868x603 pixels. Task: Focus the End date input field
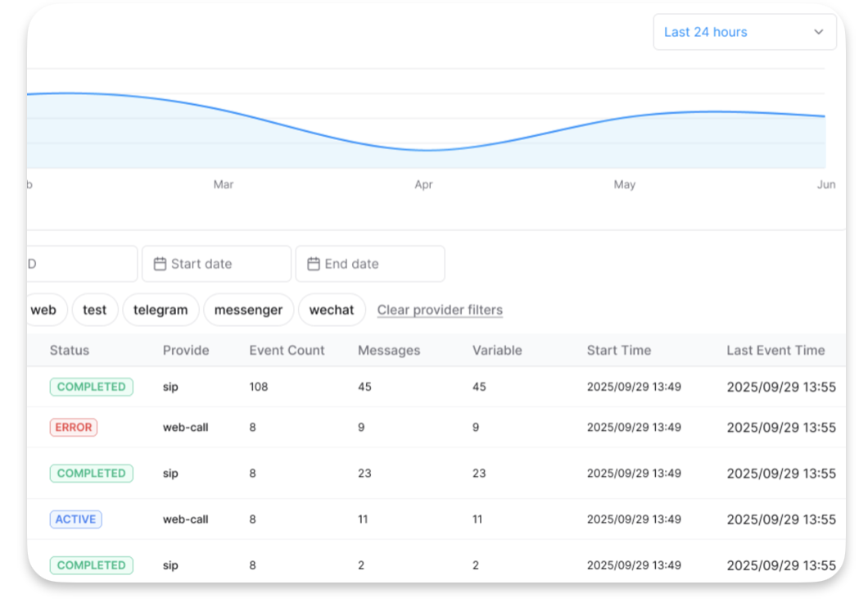point(377,264)
